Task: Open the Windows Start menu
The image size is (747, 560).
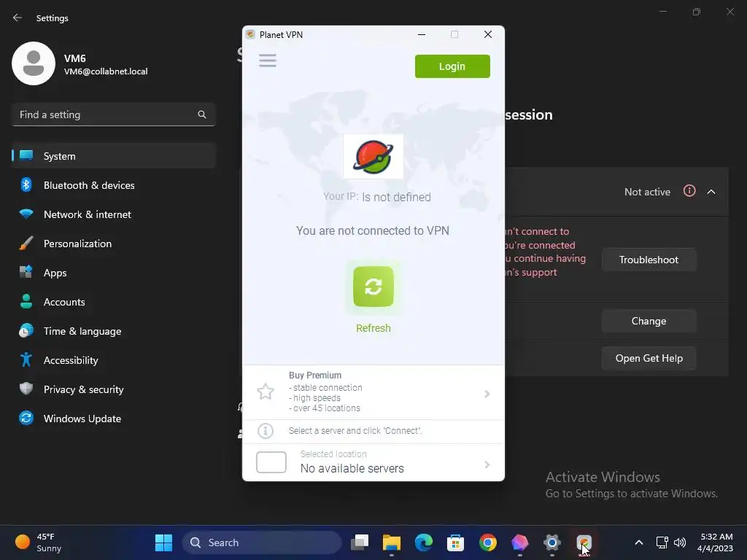Action: (x=163, y=542)
